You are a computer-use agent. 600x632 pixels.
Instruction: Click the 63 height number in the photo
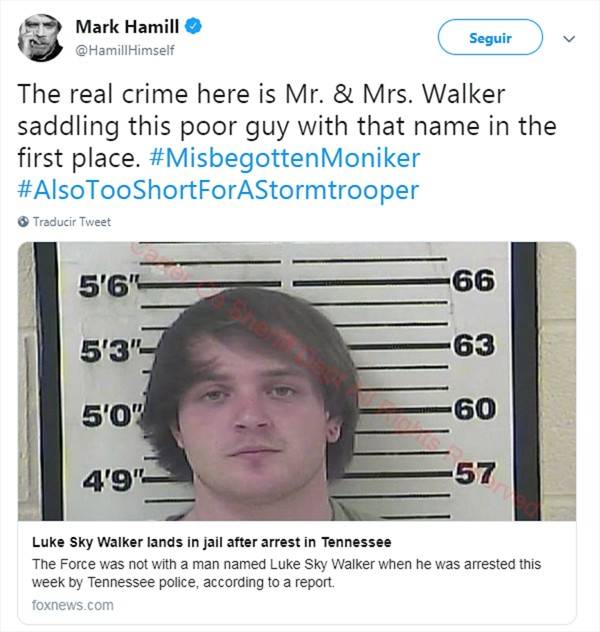[474, 345]
